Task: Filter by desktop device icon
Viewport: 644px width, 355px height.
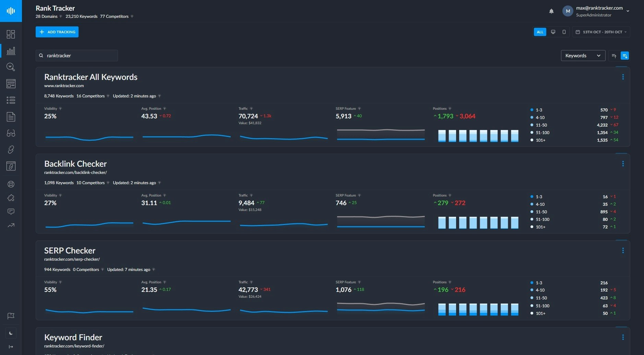Action: (553, 32)
